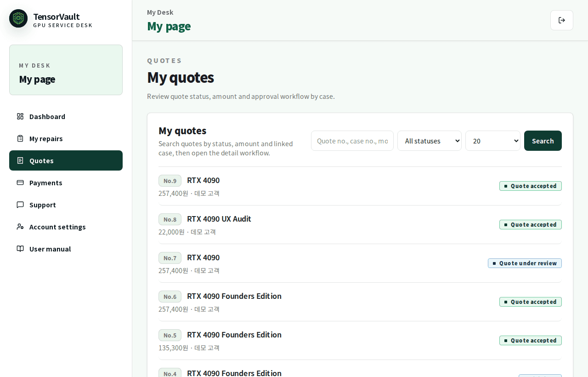The height and width of the screenshot is (377, 588).
Task: Click the No.8 number badge
Action: (170, 219)
